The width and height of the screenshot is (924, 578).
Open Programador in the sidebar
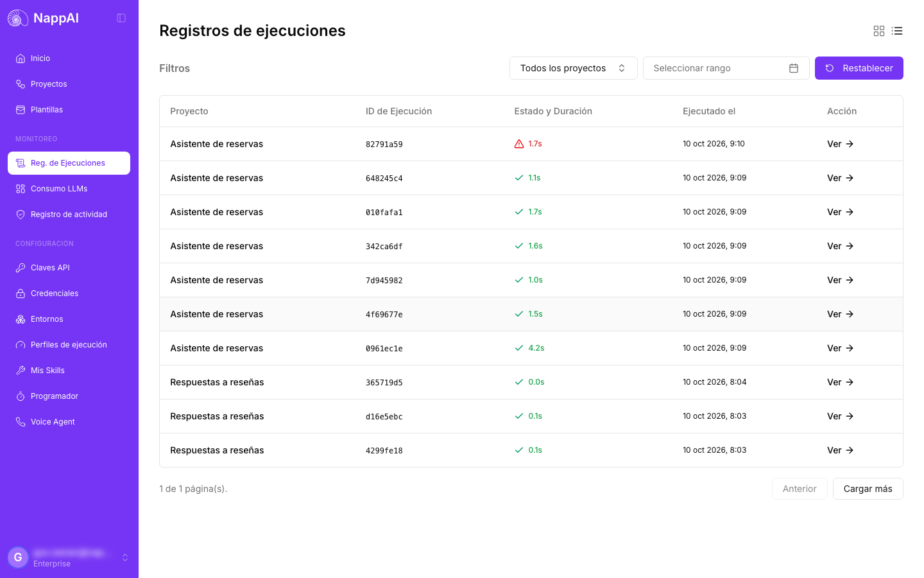69,396
